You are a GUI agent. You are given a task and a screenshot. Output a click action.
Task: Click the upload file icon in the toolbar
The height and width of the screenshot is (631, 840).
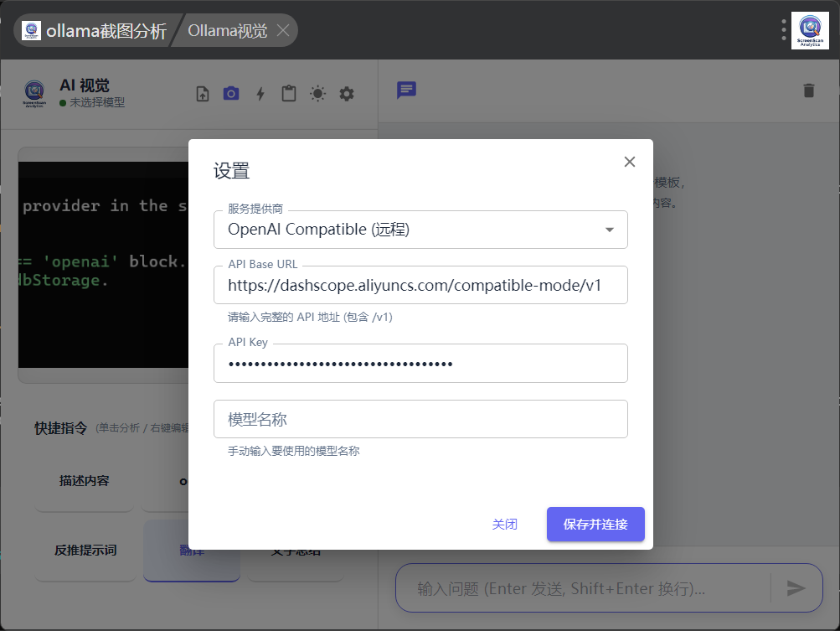pos(203,94)
